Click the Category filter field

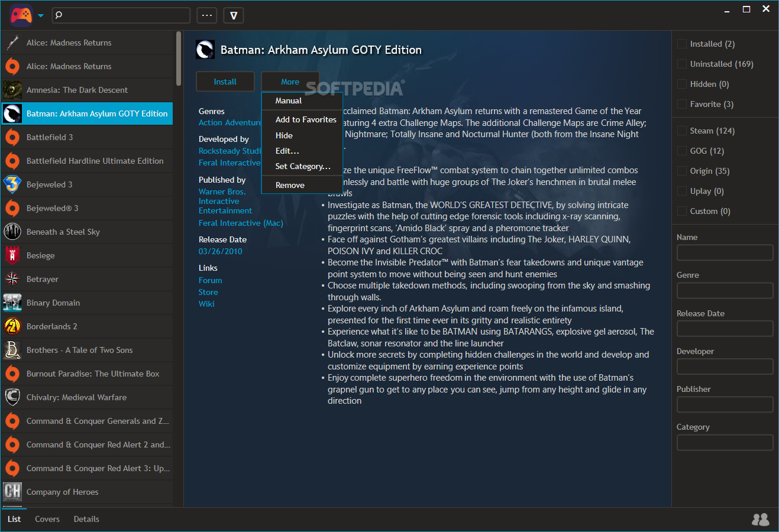[x=725, y=442]
